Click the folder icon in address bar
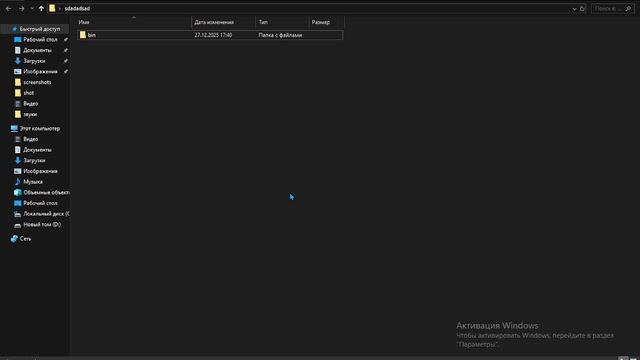This screenshot has height=360, width=640. 52,8
